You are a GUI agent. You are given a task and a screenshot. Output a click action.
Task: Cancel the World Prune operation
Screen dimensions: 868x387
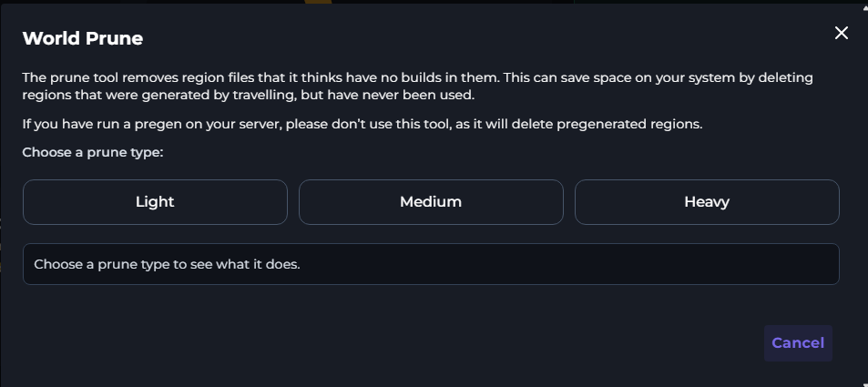click(798, 343)
